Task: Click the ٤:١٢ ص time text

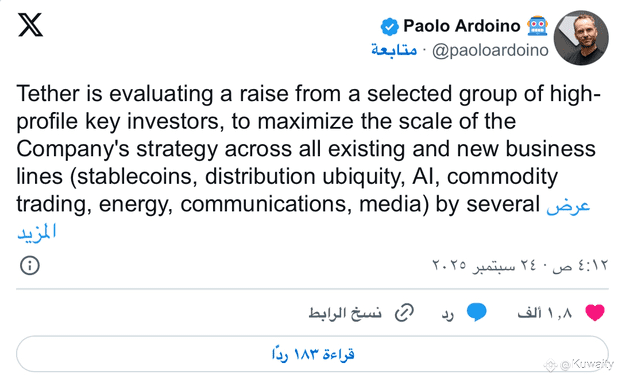Action: pos(580,265)
